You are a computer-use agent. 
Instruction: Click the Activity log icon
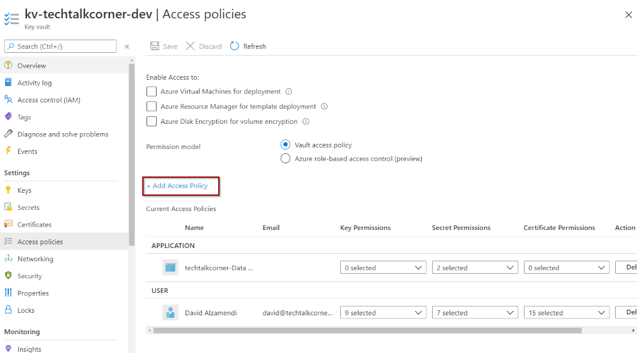(8, 82)
